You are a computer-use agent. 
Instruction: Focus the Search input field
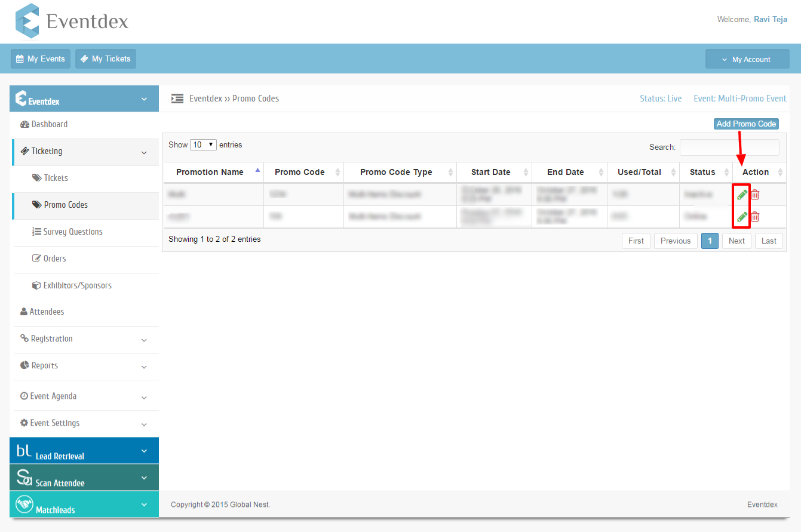coord(729,147)
